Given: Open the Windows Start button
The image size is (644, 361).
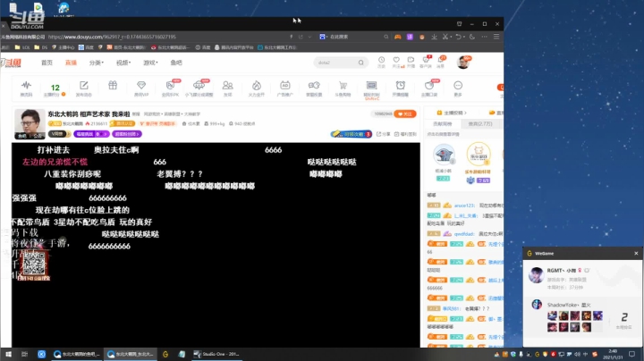Looking at the screenshot, I should [x=8, y=354].
